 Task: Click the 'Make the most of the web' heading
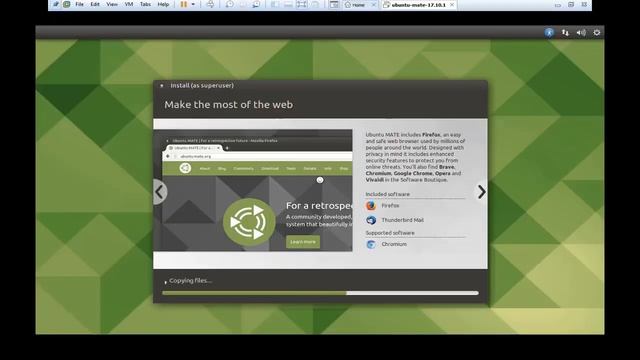click(229, 104)
